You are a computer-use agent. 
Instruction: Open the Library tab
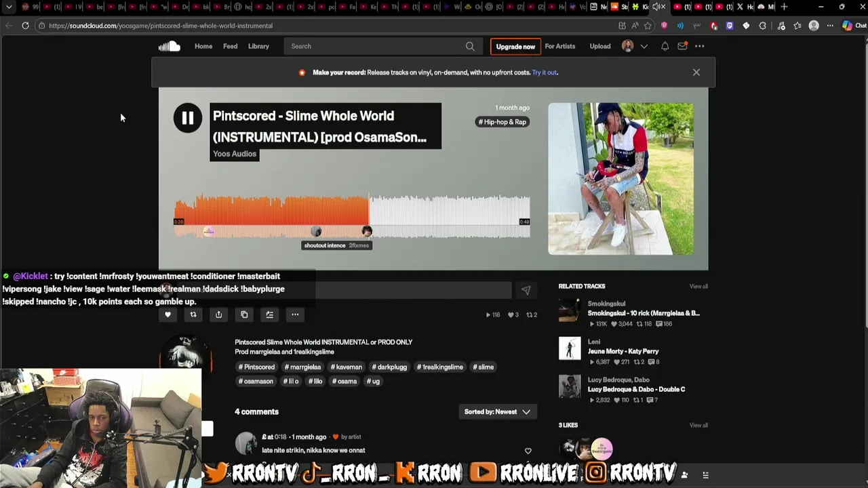point(258,46)
